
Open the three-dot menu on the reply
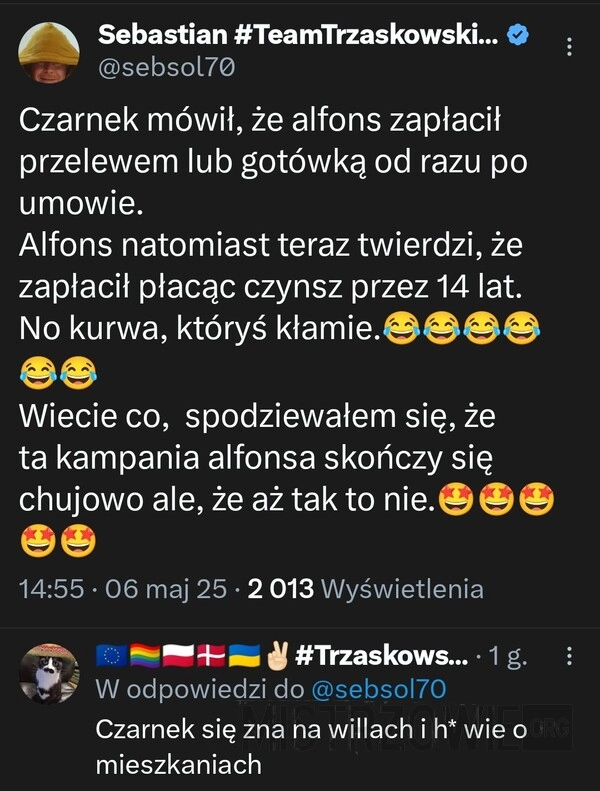569,656
